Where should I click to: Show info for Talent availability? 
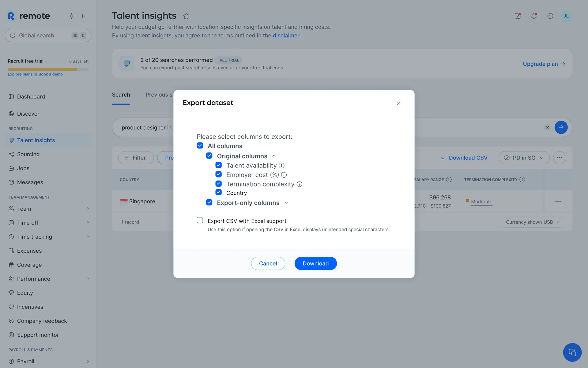(281, 166)
